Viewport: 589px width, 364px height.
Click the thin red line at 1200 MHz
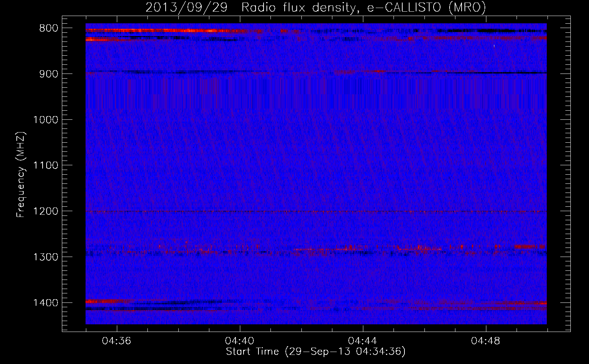click(316, 211)
